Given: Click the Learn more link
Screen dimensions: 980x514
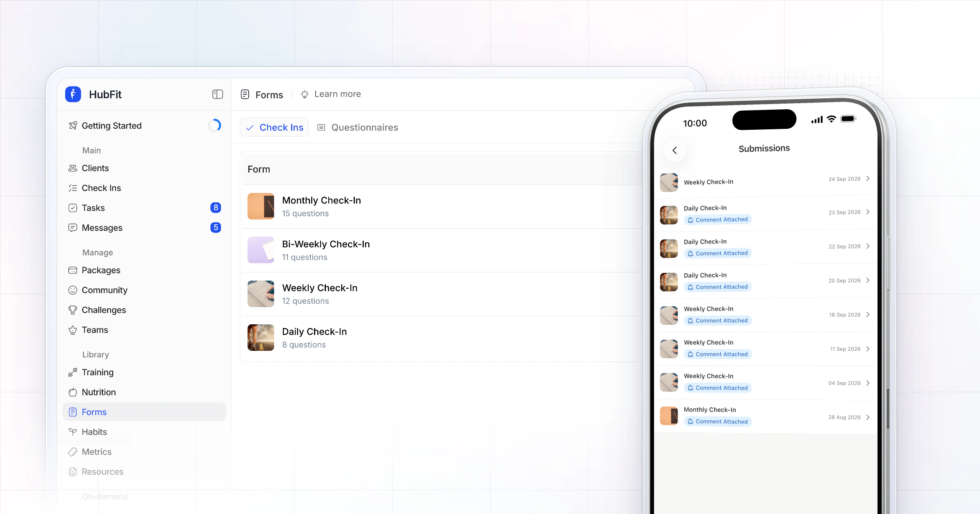Looking at the screenshot, I should (338, 94).
